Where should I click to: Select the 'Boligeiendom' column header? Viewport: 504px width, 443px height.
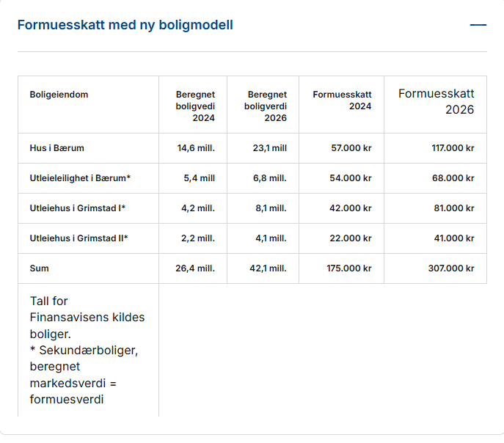59,95
